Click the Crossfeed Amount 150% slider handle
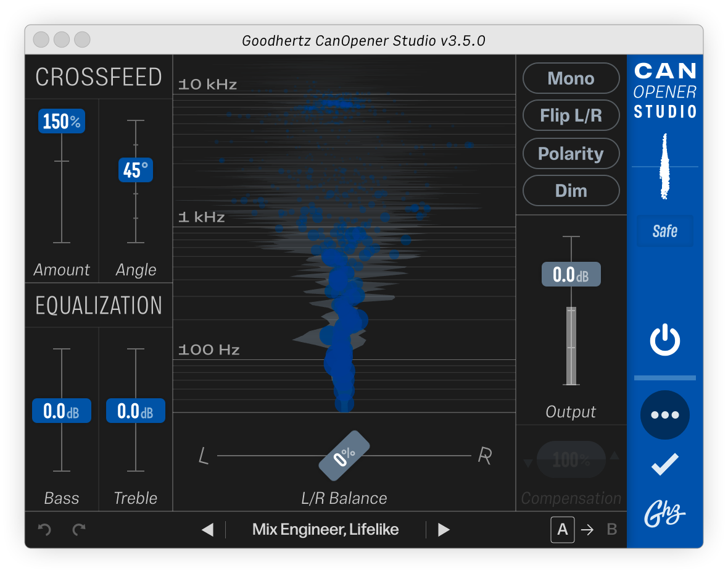 coord(61,121)
